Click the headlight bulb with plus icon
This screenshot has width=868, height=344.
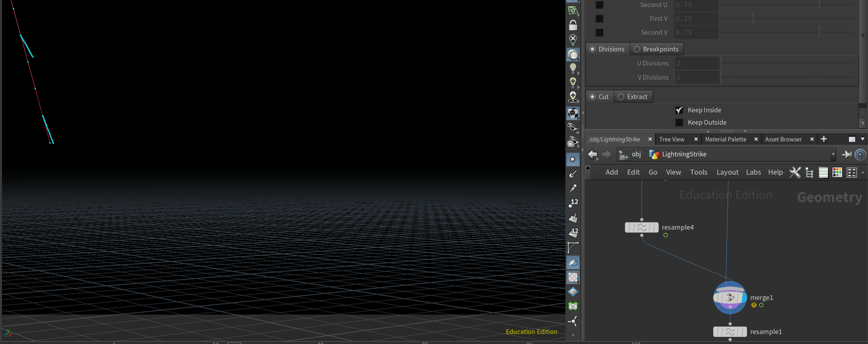click(x=573, y=83)
